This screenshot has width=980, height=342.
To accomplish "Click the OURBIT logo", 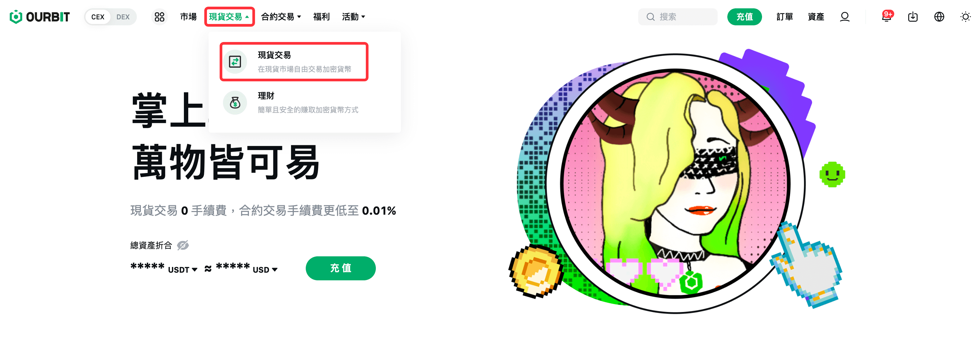I will (x=40, y=17).
